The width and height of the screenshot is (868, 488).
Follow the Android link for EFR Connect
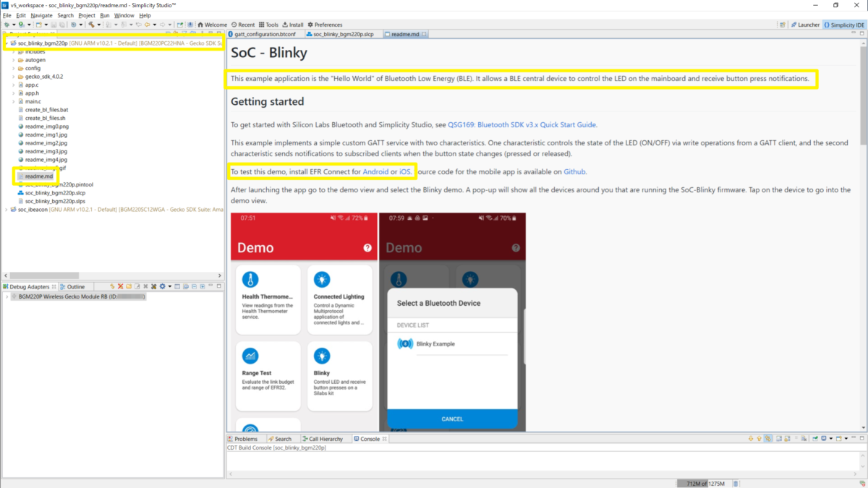[x=375, y=172]
